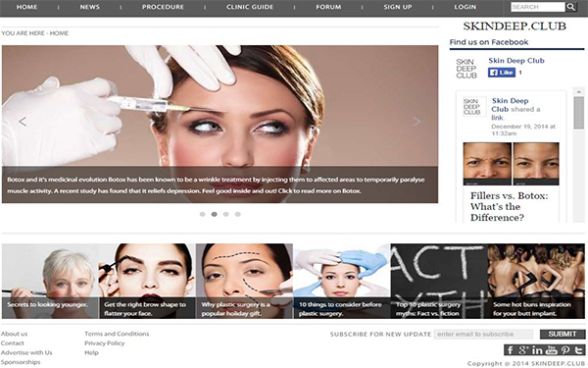588x368 pixels.
Task: Click into the SEARCH input field
Action: coord(538,7)
